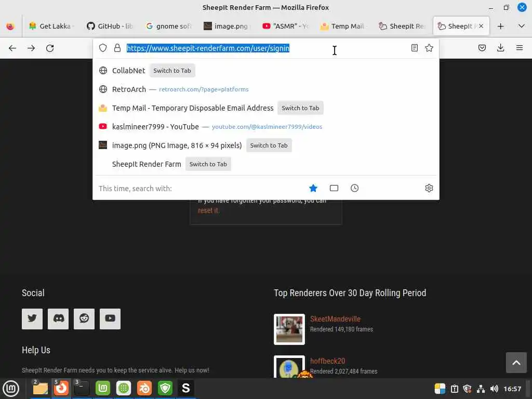The width and height of the screenshot is (532, 399).
Task: Open pinned Firefox tab
Action: [x=10, y=26]
